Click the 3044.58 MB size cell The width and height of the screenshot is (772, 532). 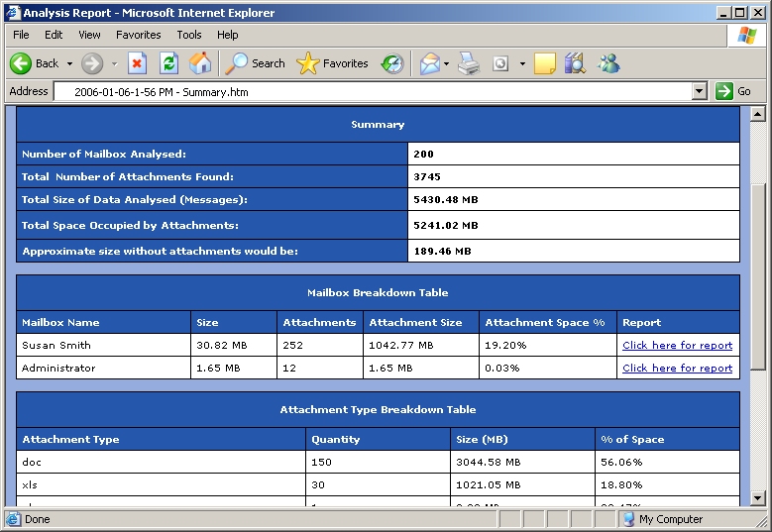tap(522, 462)
